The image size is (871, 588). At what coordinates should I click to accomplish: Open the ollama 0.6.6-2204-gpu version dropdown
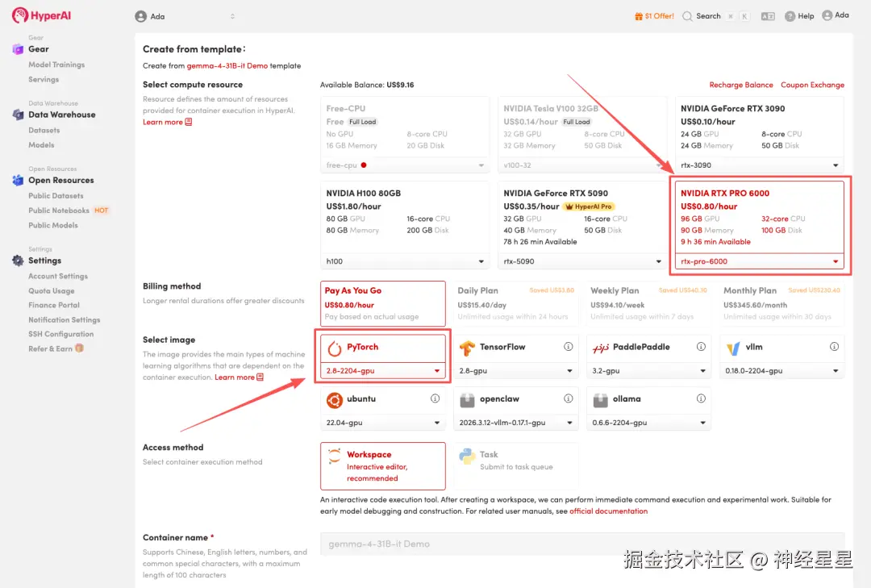point(648,423)
